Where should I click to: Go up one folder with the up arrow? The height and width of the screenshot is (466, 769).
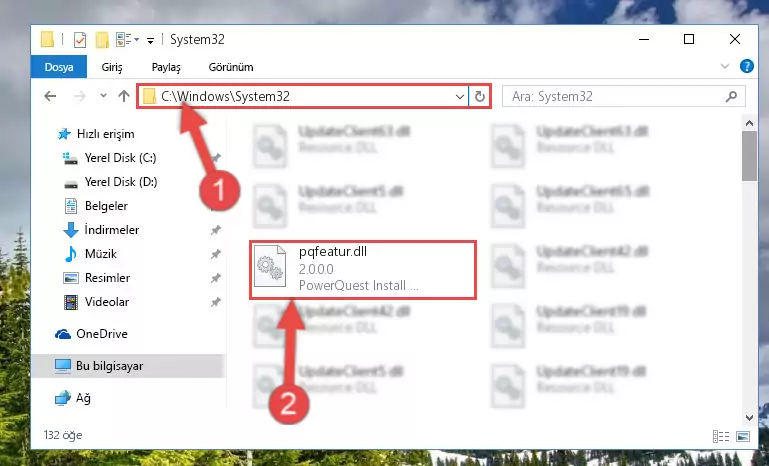[124, 96]
